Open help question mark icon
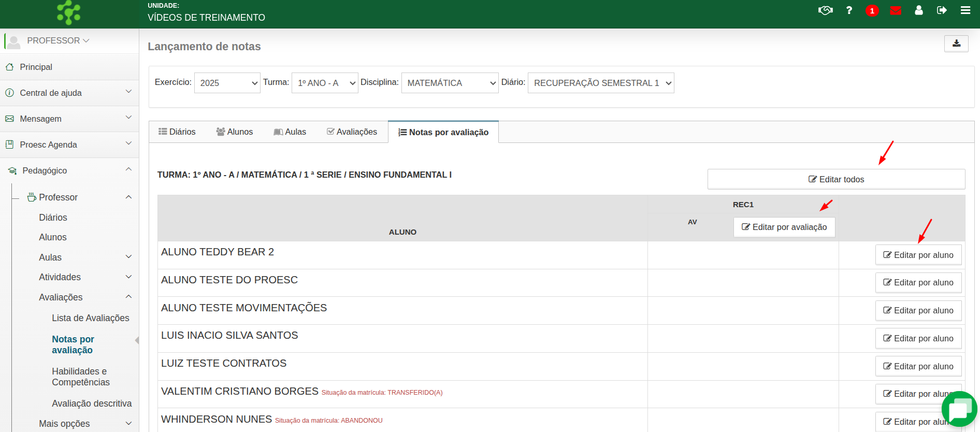 [x=849, y=10]
